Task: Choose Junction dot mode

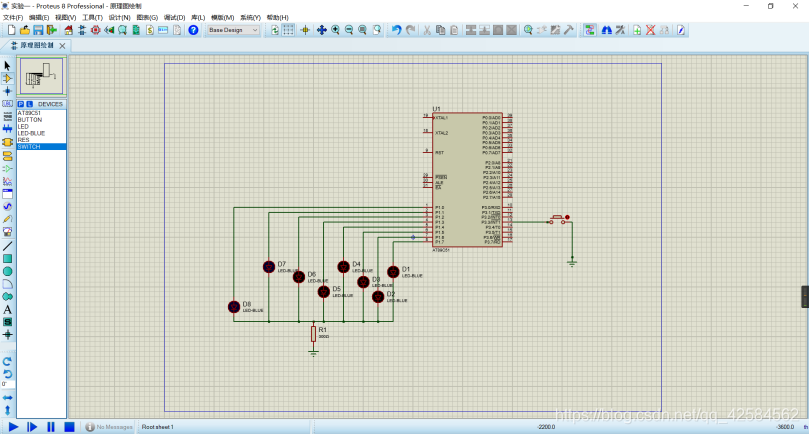Action: click(7, 91)
